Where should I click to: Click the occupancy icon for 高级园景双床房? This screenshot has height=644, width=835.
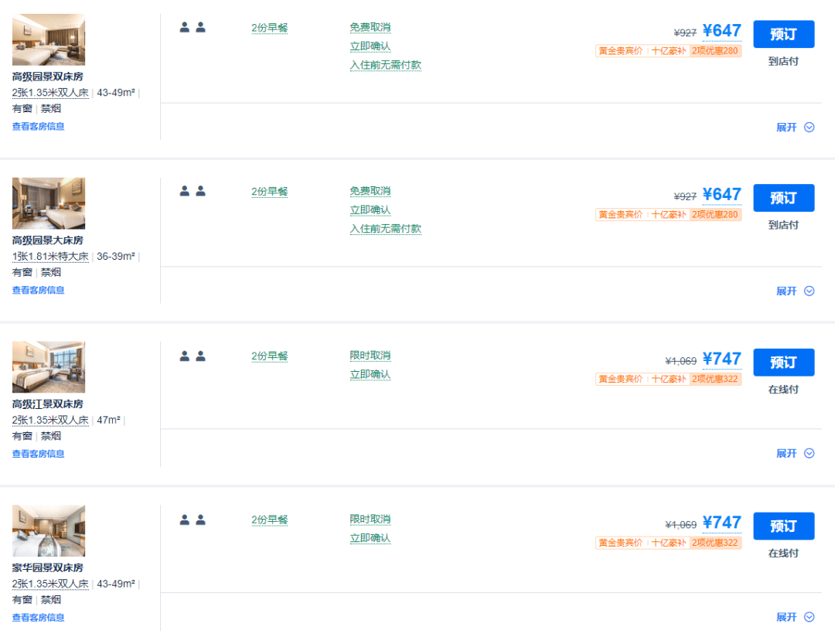click(193, 27)
